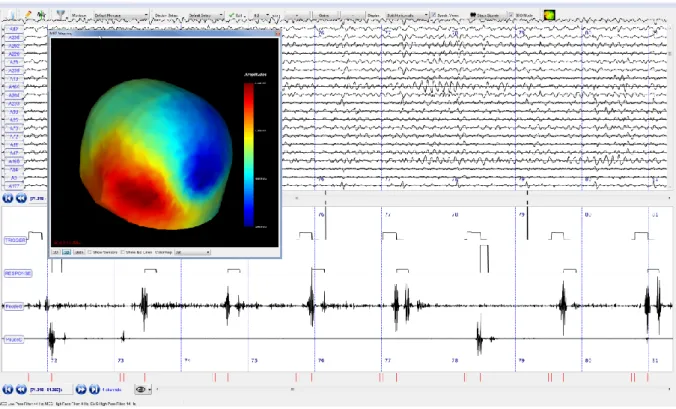Image resolution: width=676 pixels, height=409 pixels.
Task: Click the Gains button in toolbar
Action: pyautogui.click(x=324, y=16)
